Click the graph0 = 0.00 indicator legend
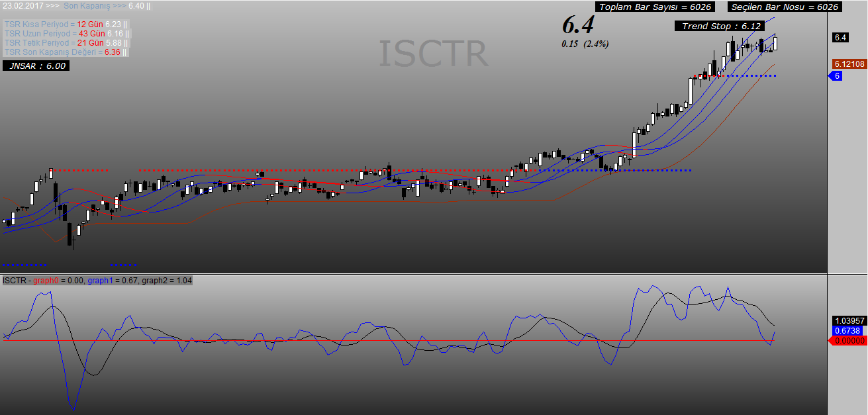868x415 pixels. point(59,281)
